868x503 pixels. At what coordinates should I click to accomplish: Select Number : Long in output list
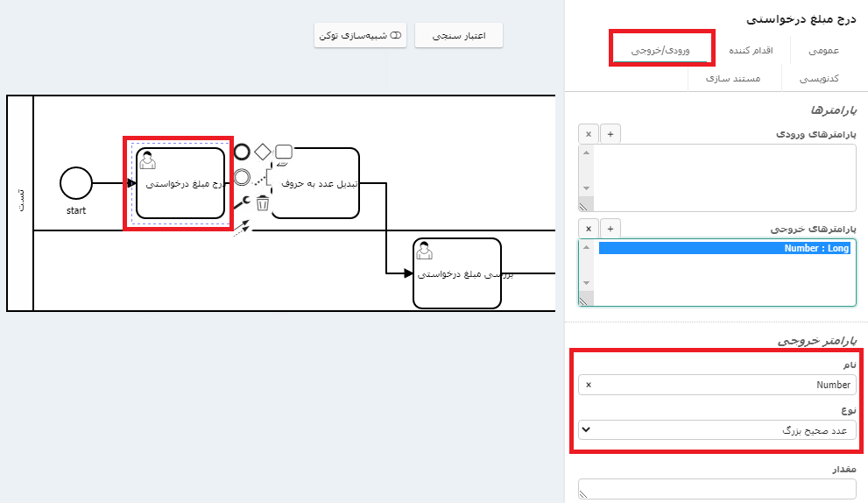[x=725, y=249]
